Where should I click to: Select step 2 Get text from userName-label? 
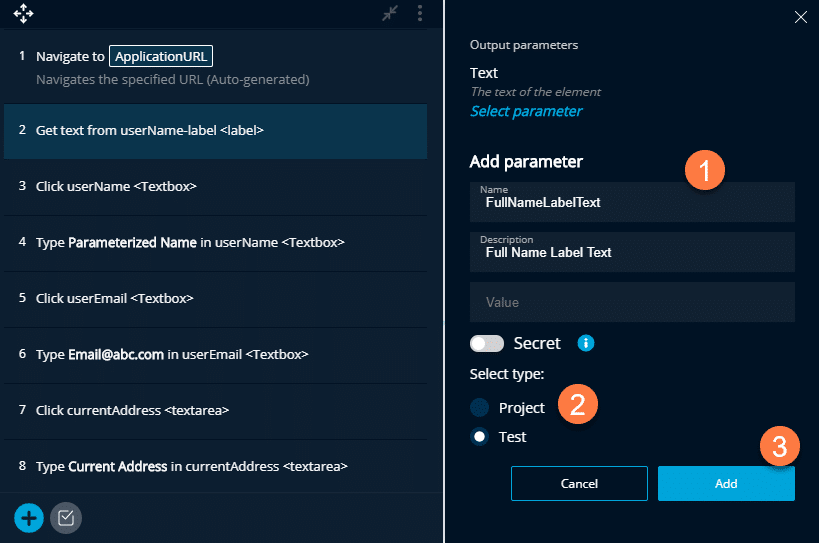pos(215,131)
